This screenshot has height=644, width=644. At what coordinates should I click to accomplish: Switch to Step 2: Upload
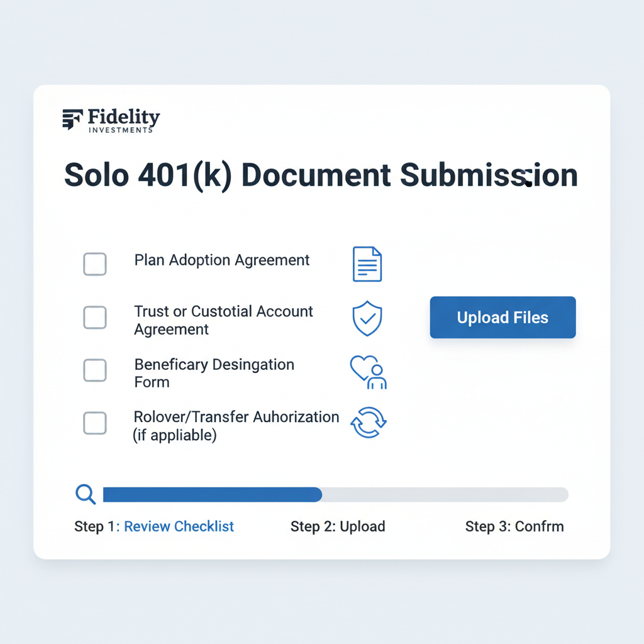338,526
